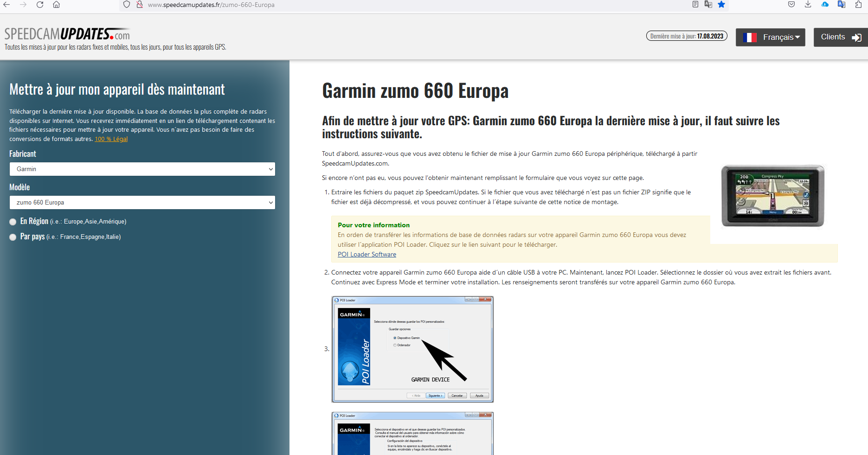Screen dimensions: 868x455
Task: Click the Clients login arrow icon
Action: click(856, 38)
